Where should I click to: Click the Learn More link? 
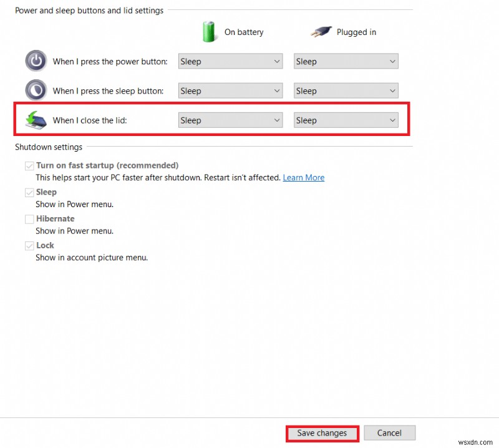click(303, 177)
